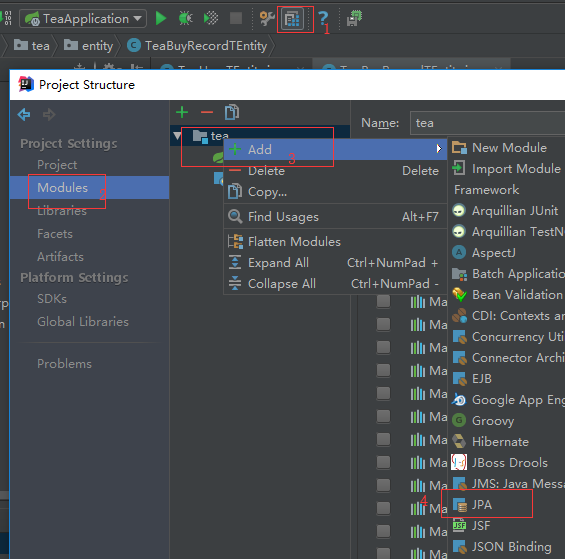Viewport: 565px width, 559px height.
Task: Click TeaBuyRecordTEntity breadcrumb class
Action: click(x=197, y=46)
